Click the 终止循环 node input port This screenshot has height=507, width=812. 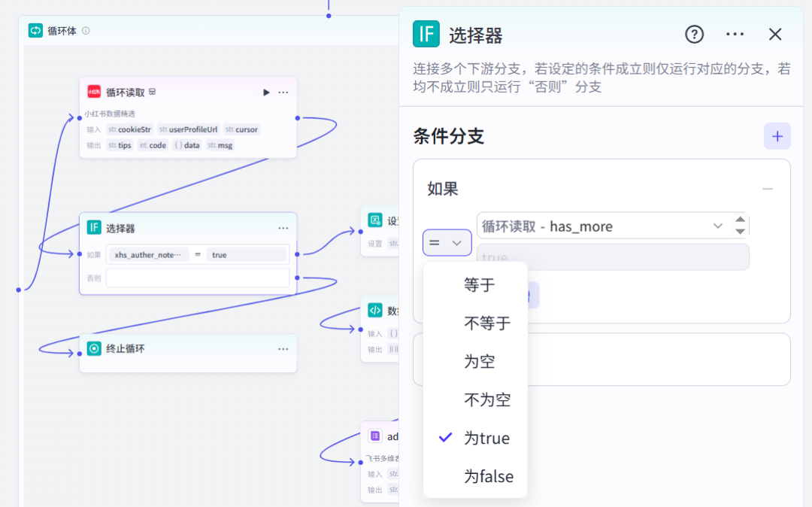[x=79, y=354]
